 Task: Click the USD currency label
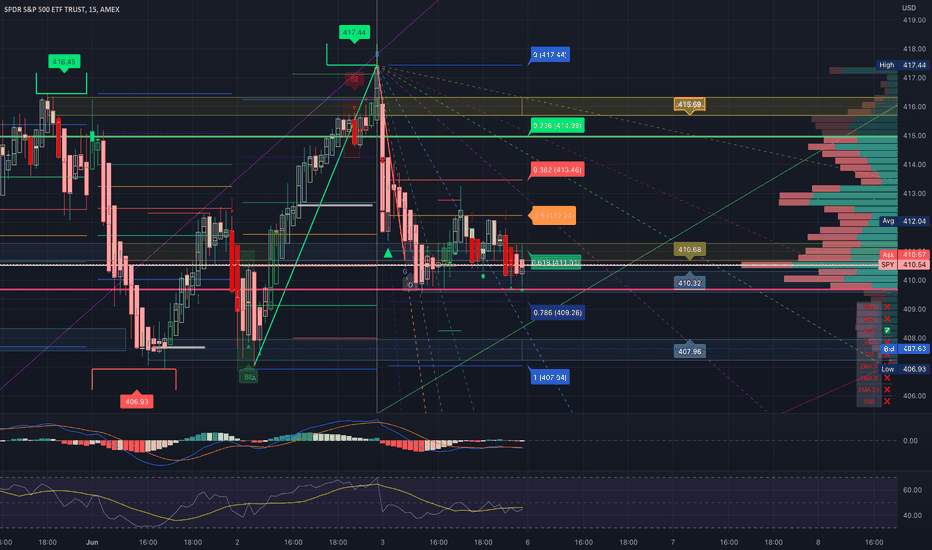909,8
